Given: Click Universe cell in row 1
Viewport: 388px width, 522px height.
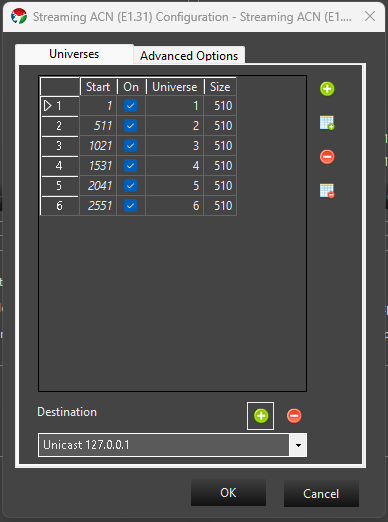Looking at the screenshot, I should 175,106.
